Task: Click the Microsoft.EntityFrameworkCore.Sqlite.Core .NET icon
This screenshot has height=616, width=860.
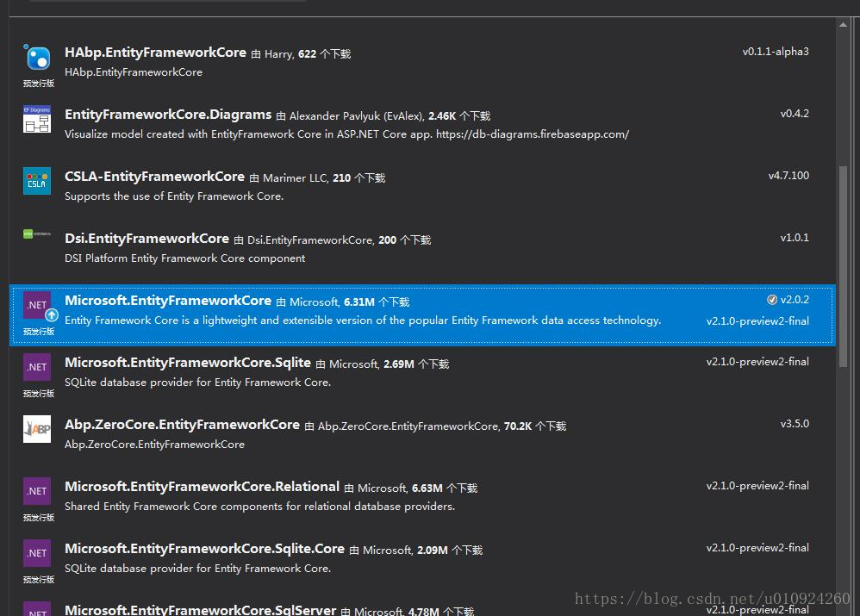Action: click(x=37, y=553)
